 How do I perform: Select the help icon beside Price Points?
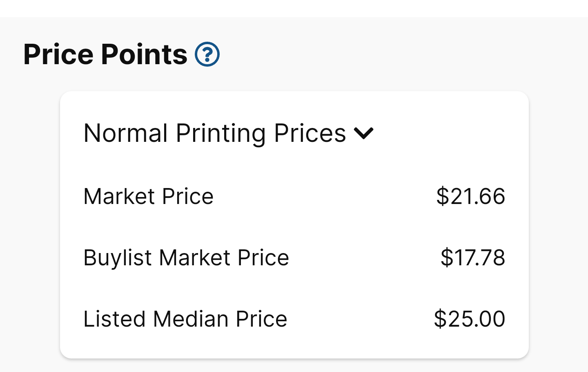208,54
